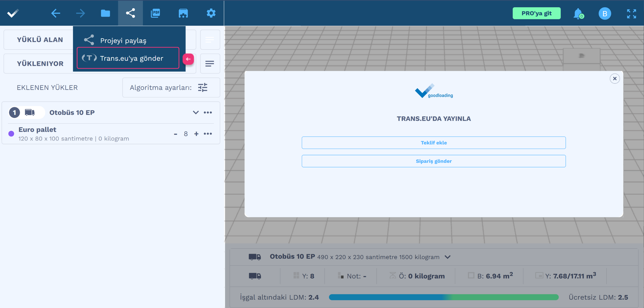
Task: Click the share icon in toolbar
Action: [x=130, y=13]
